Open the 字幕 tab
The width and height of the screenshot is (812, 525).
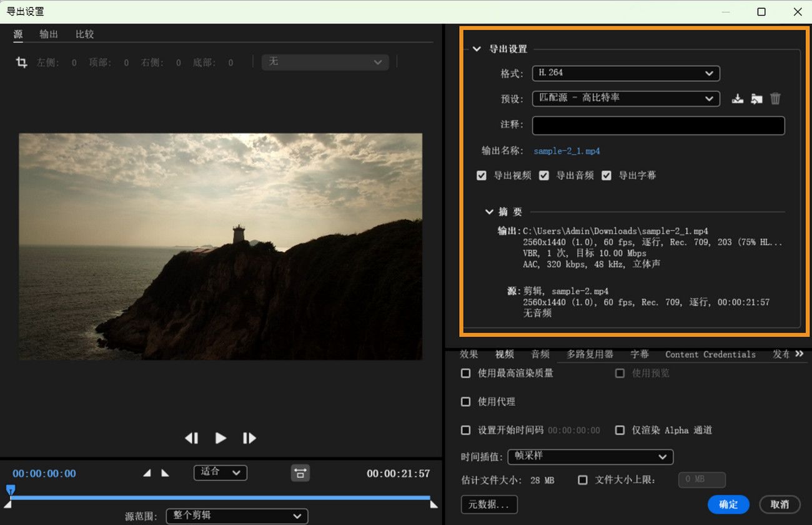(x=640, y=354)
